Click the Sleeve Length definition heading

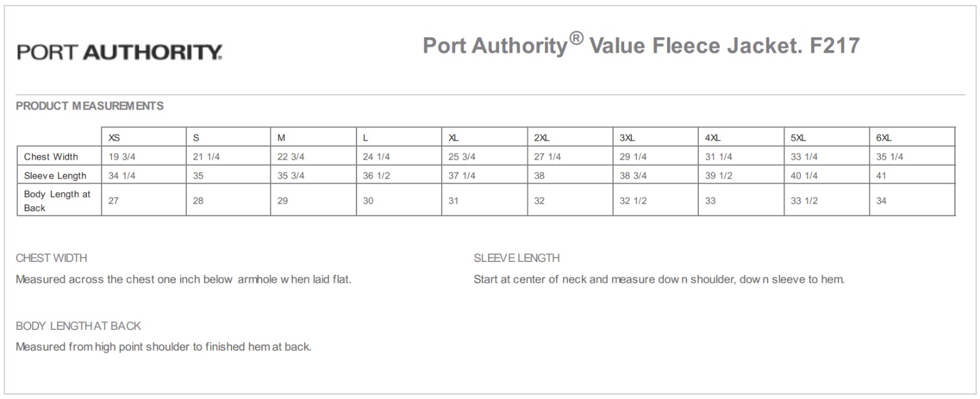(516, 258)
